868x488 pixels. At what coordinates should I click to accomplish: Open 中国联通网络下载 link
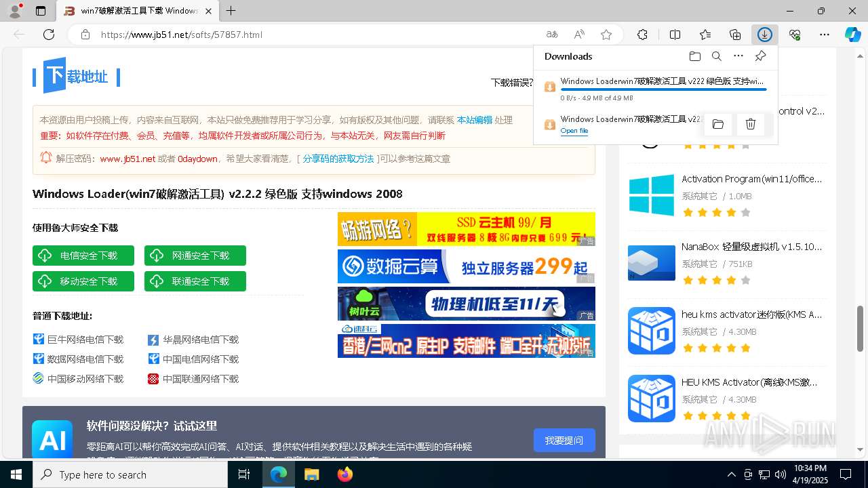click(x=201, y=379)
